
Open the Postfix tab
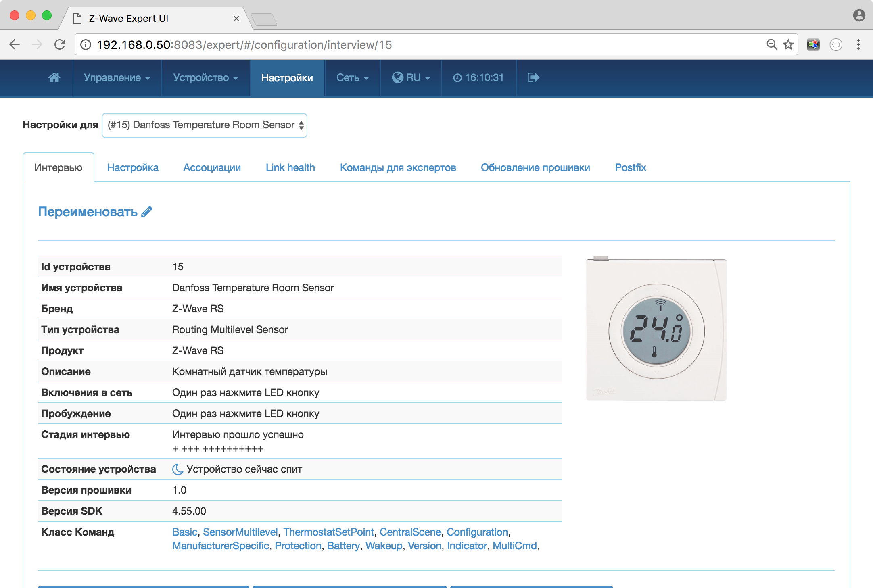pyautogui.click(x=631, y=167)
